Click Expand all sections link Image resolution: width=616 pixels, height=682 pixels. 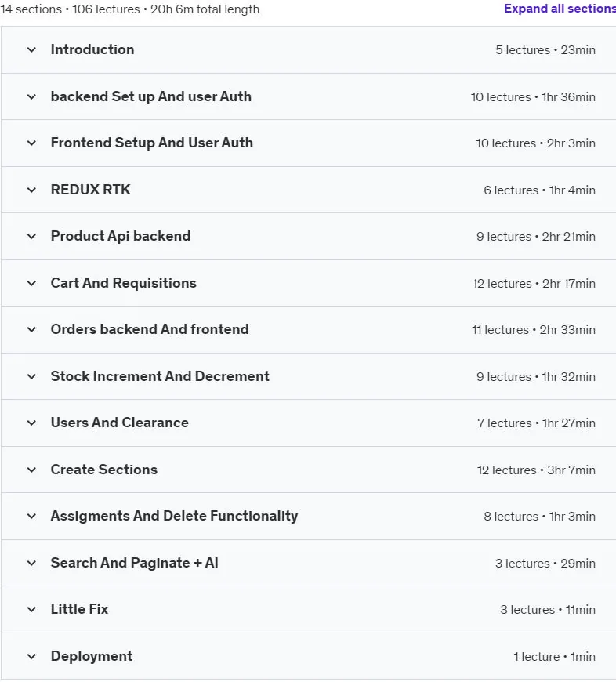tap(560, 9)
